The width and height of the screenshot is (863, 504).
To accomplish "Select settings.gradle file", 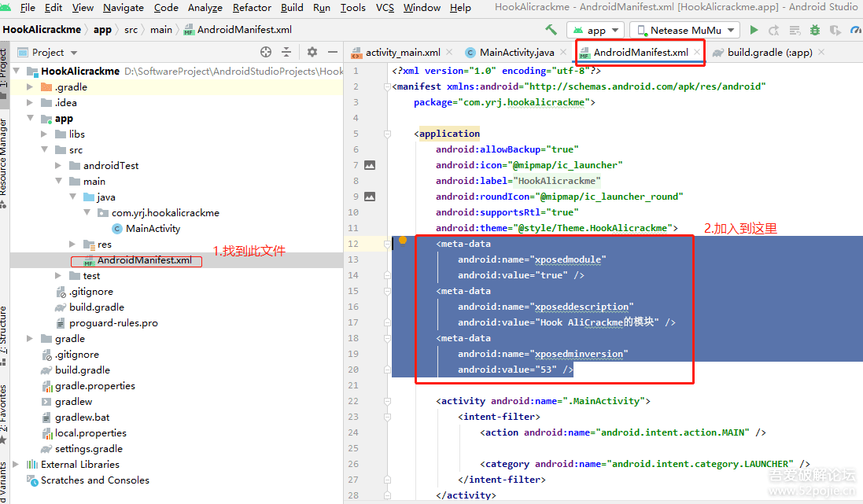I will (89, 449).
